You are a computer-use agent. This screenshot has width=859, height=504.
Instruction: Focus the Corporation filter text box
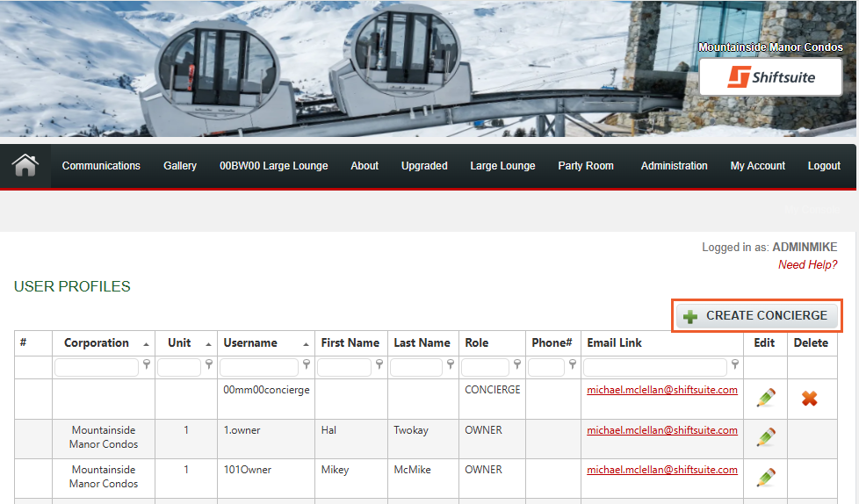pyautogui.click(x=97, y=367)
